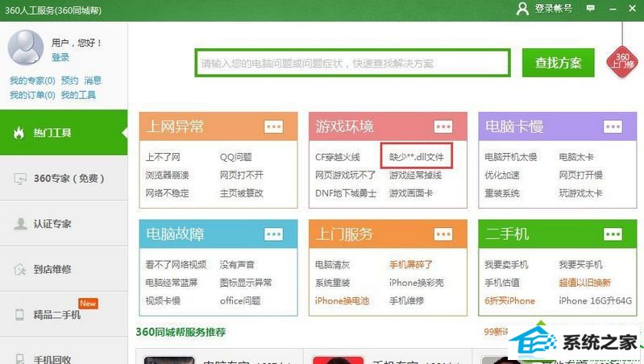Select 我要卖手机 entry

[506, 265]
